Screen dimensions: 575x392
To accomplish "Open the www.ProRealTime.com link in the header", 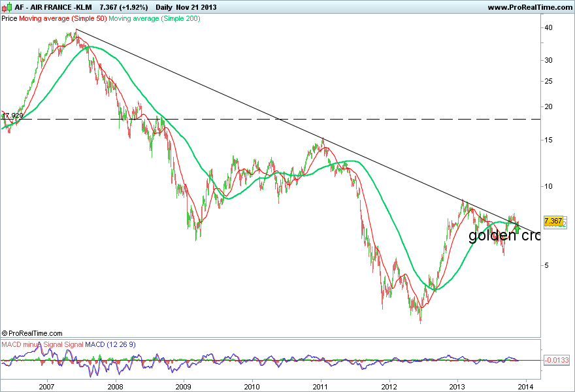I will point(530,7).
